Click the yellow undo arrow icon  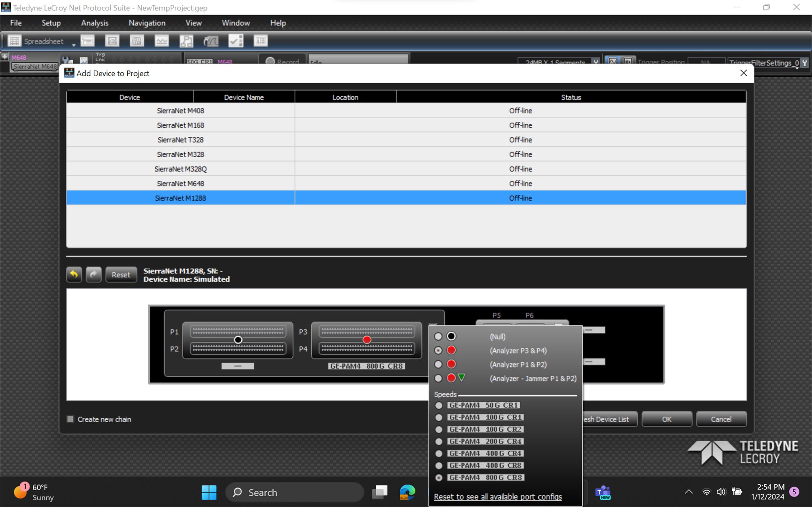(x=74, y=275)
